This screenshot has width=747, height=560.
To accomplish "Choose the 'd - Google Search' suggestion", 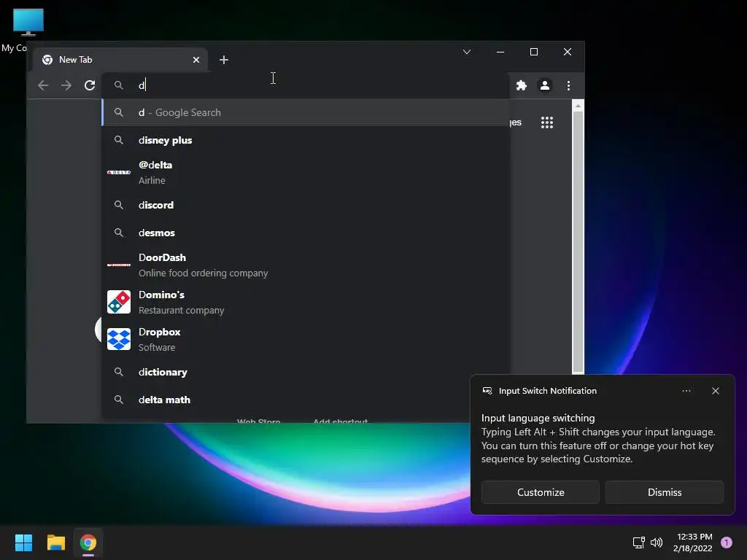I will pyautogui.click(x=306, y=112).
